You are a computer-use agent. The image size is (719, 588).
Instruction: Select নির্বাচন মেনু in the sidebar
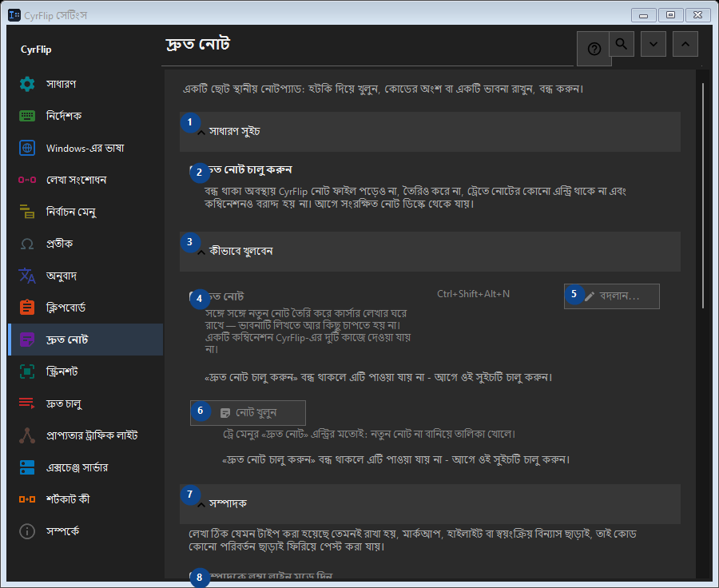click(85, 212)
